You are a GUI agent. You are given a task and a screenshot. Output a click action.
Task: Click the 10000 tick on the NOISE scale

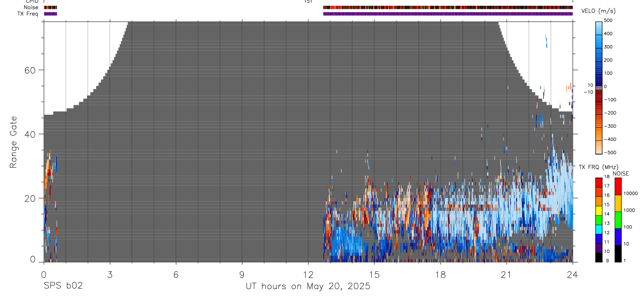(630, 193)
